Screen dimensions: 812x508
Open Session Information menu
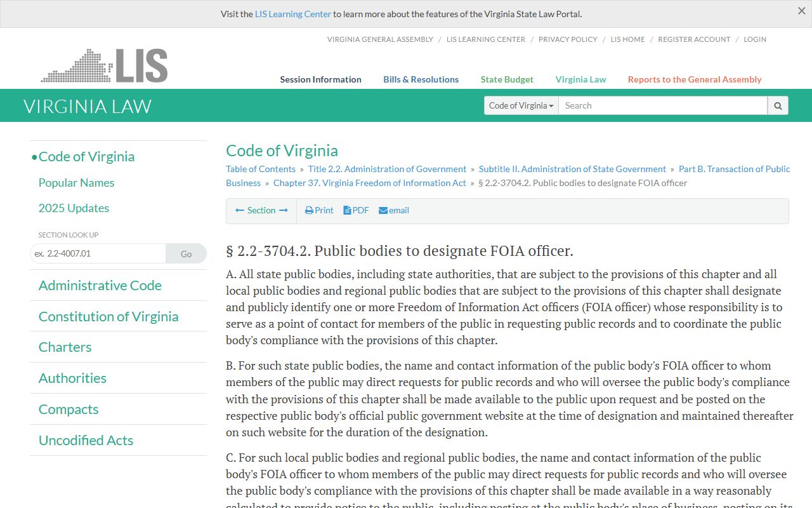pos(320,79)
